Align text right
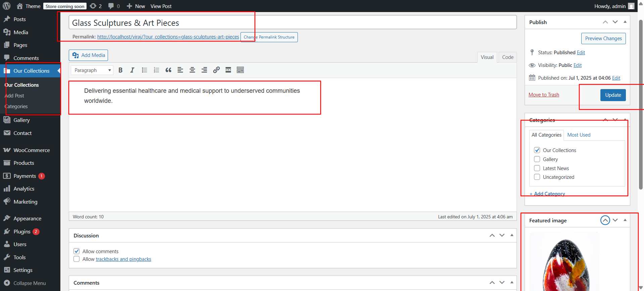The height and width of the screenshot is (291, 644). 204,70
